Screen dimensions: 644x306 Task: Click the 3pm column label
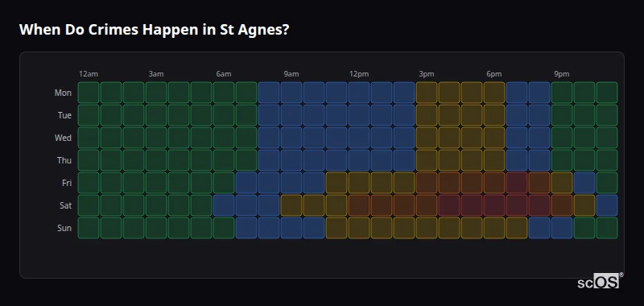click(427, 74)
